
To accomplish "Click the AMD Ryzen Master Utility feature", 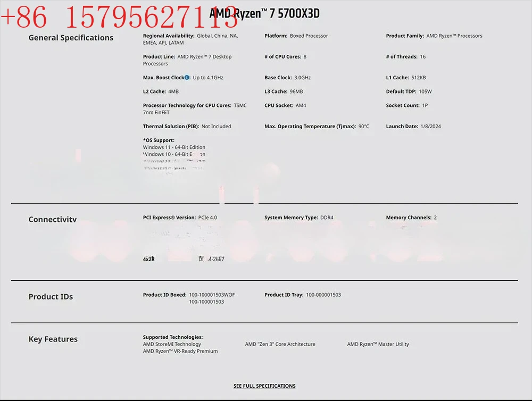I will [378, 344].
